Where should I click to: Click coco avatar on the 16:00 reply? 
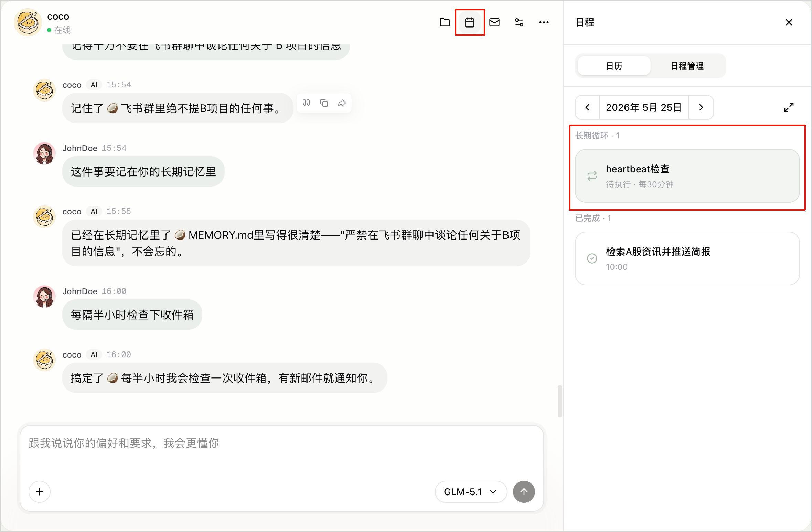point(44,360)
